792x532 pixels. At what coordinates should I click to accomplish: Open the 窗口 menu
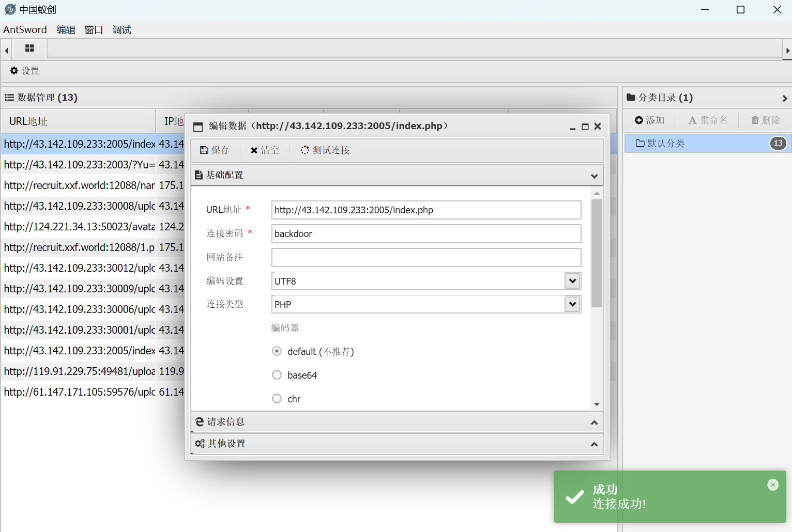[94, 30]
